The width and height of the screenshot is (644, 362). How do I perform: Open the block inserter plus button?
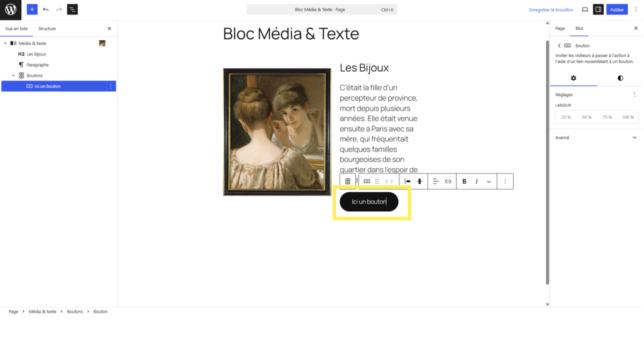[x=32, y=9]
